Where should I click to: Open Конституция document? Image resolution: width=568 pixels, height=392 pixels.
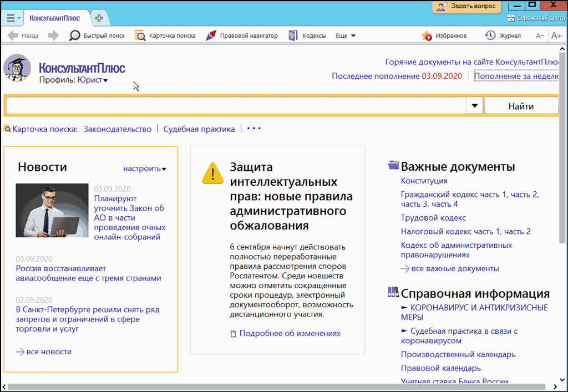424,181
